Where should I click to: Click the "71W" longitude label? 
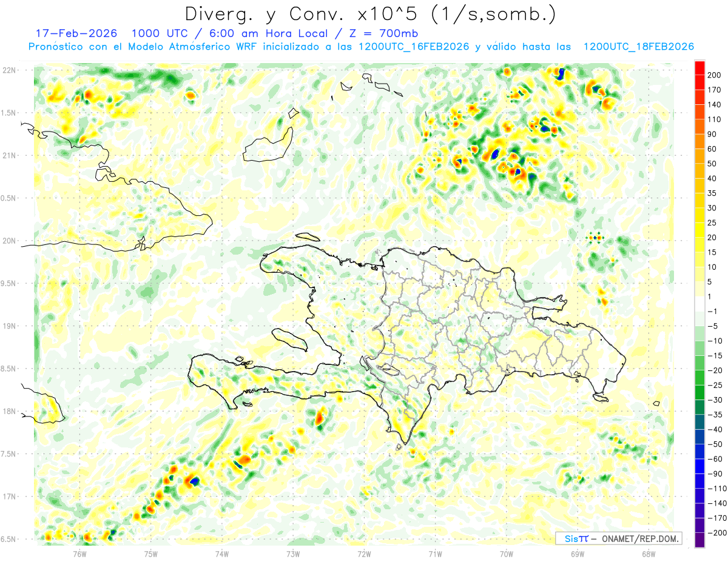435,554
